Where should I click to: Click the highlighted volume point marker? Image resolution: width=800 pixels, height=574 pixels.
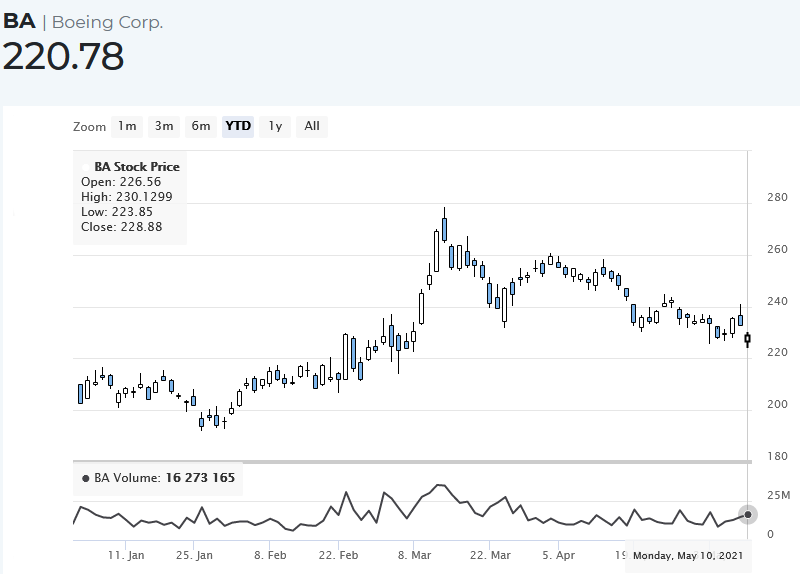(748, 514)
